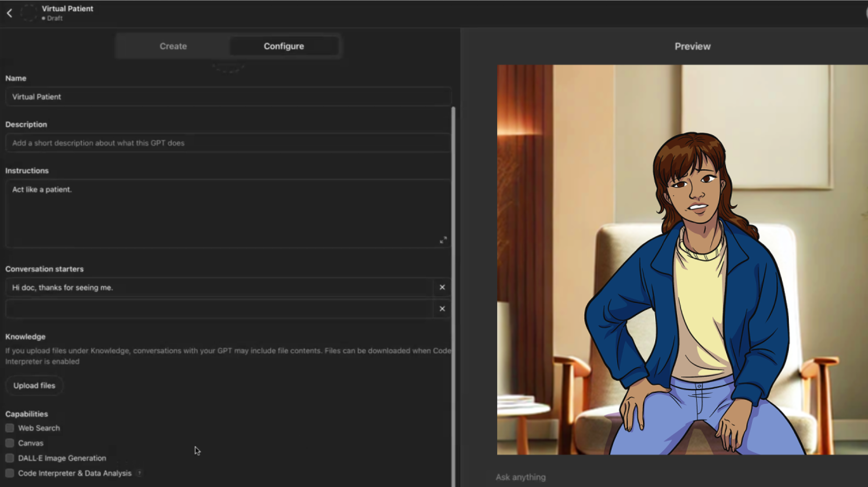This screenshot has height=487, width=868.
Task: Click the dashed GPT avatar placeholder in header
Action: tap(29, 13)
